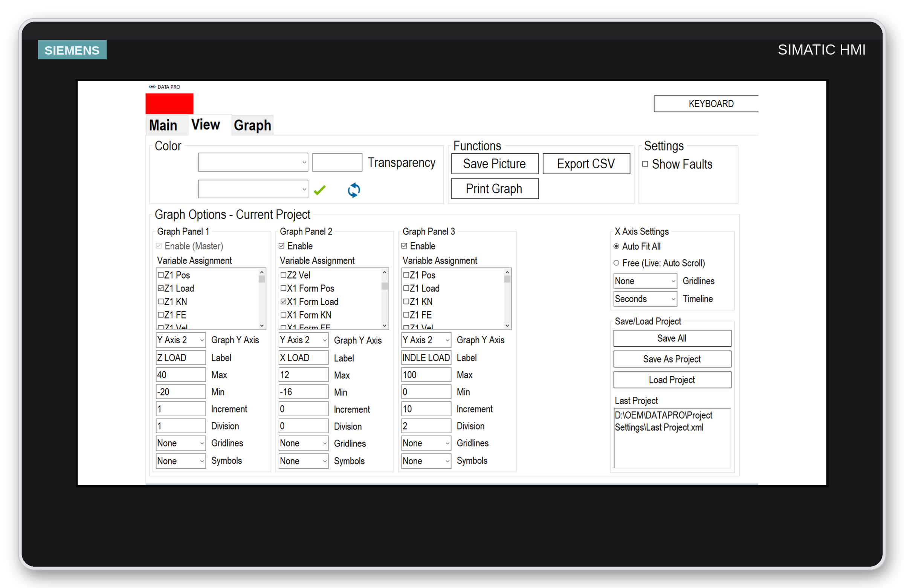Viewport: 904px width, 588px height.
Task: Click the blue refresh arrows icon
Action: tap(354, 190)
